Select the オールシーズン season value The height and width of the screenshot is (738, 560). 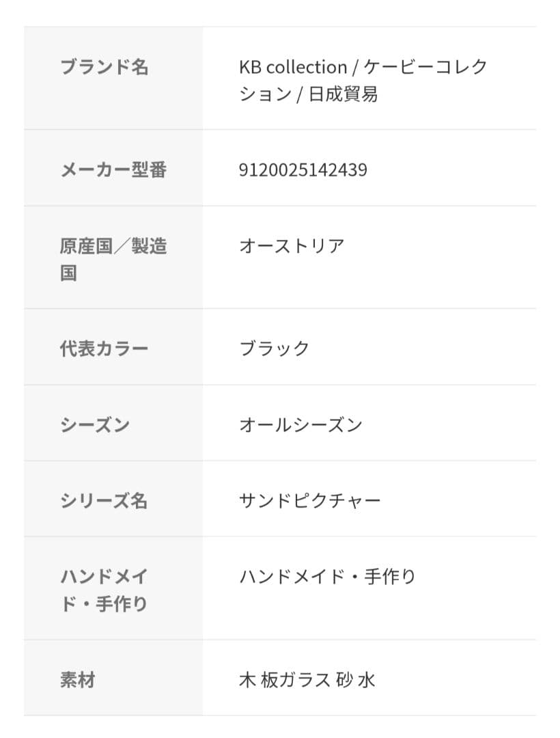[300, 425]
